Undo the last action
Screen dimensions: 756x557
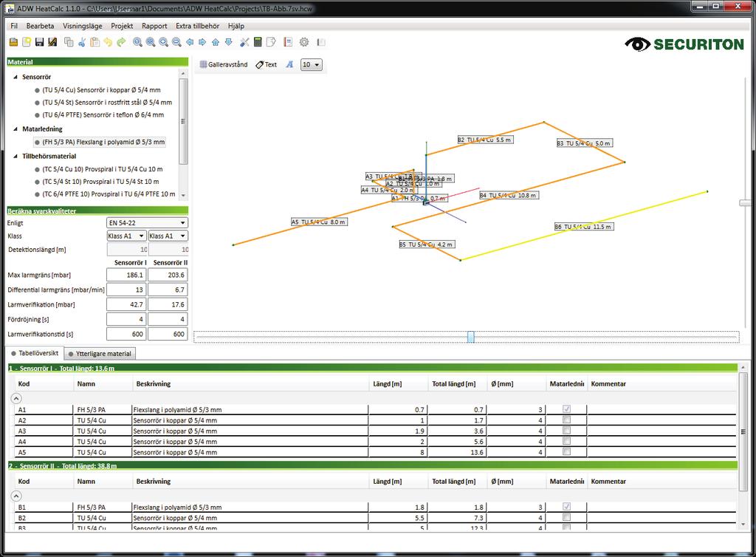[108, 42]
